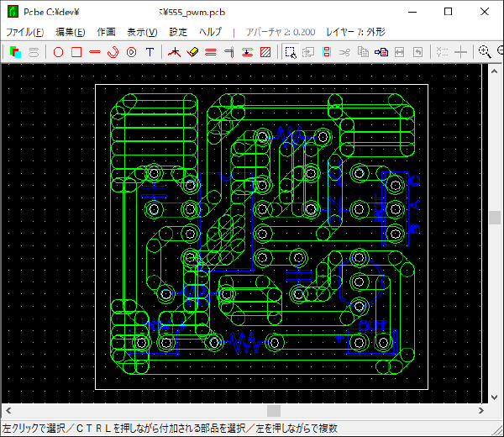The image size is (504, 437).
Task: Select the circle drawing tool
Action: [58, 52]
